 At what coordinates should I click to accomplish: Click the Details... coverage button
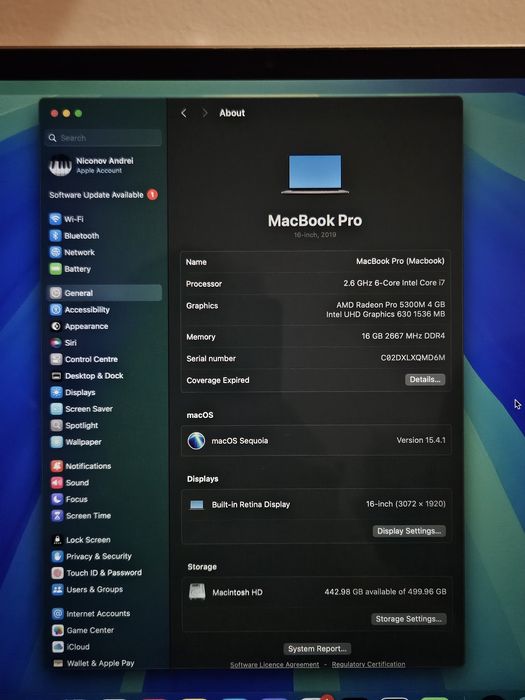coord(425,379)
